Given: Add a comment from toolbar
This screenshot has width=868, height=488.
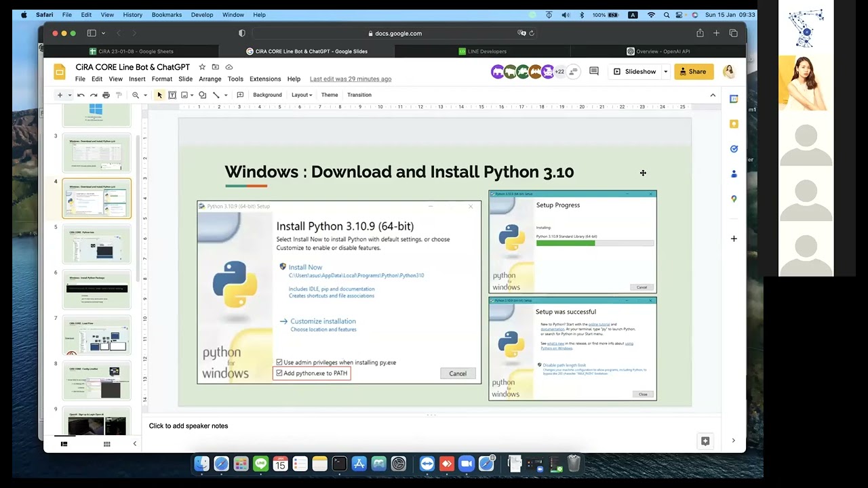Looking at the screenshot, I should click(x=240, y=95).
